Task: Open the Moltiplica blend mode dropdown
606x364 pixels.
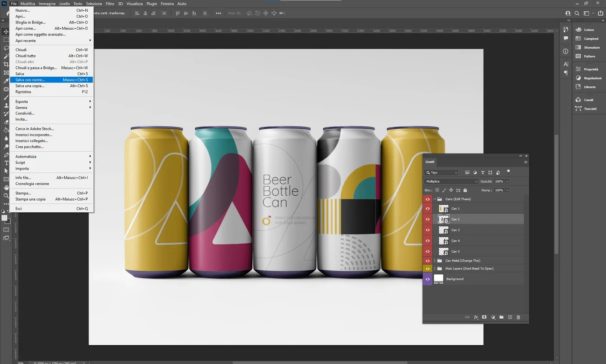Action: (x=450, y=181)
